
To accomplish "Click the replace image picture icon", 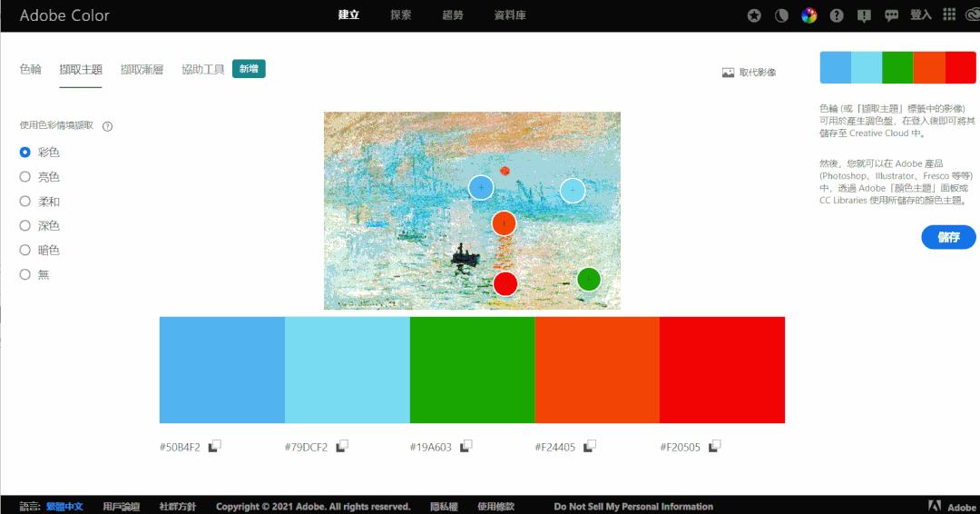I will (728, 73).
